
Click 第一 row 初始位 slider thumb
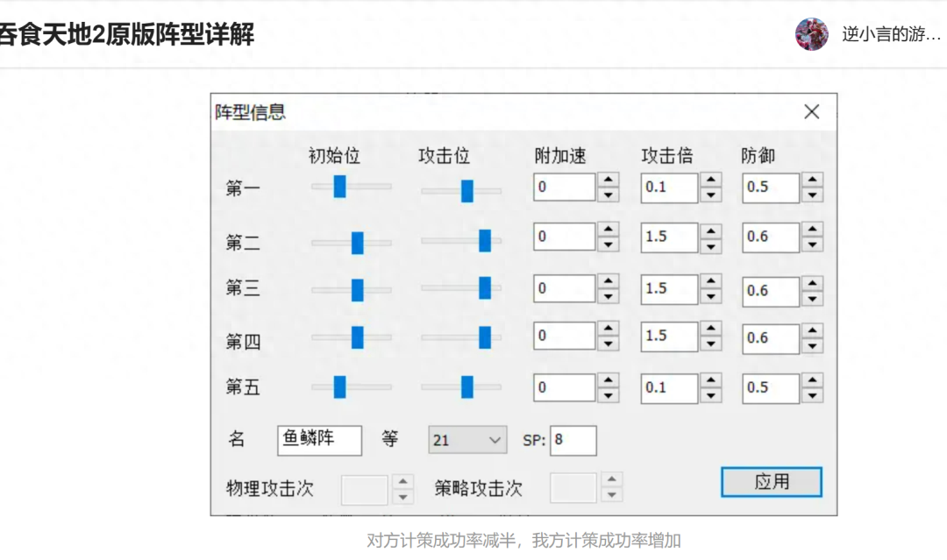click(x=340, y=187)
